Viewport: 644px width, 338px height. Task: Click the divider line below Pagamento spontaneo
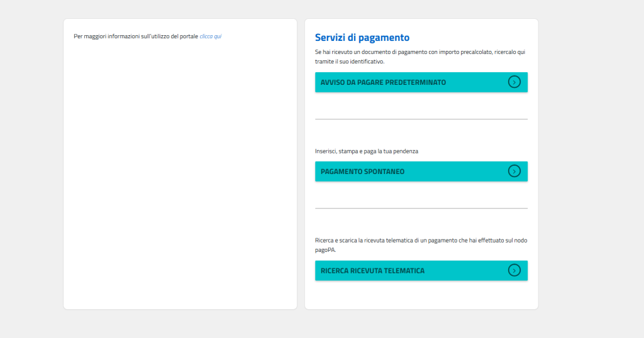pyautogui.click(x=421, y=208)
